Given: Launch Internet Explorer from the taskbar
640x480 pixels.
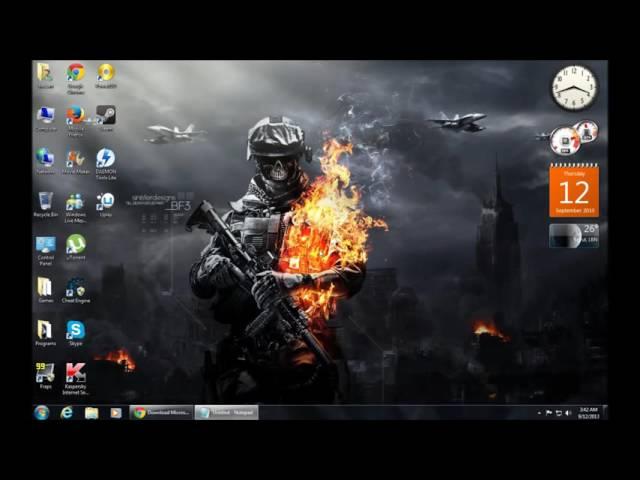Looking at the screenshot, I should click(x=66, y=413).
